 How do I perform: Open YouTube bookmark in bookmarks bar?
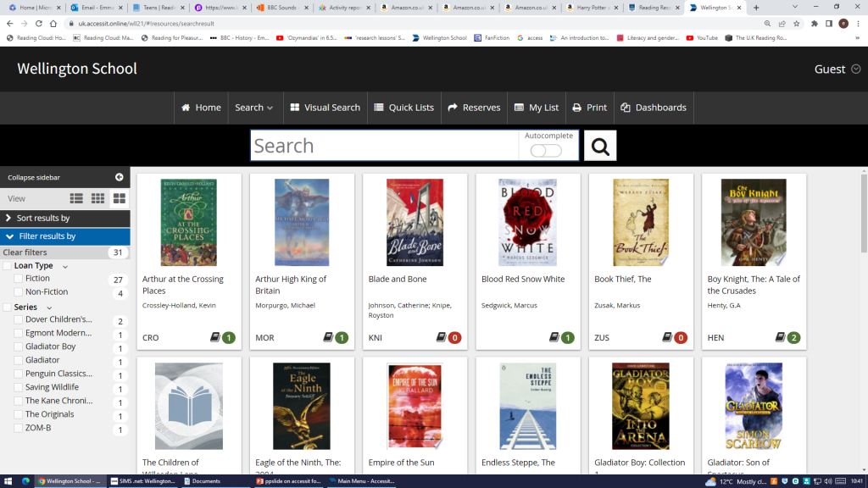tap(702, 38)
